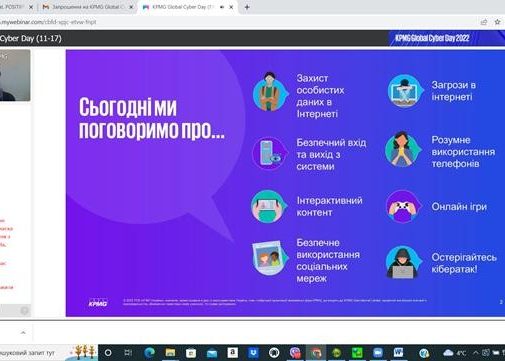Click the share page icon in address bar

(x=484, y=22)
